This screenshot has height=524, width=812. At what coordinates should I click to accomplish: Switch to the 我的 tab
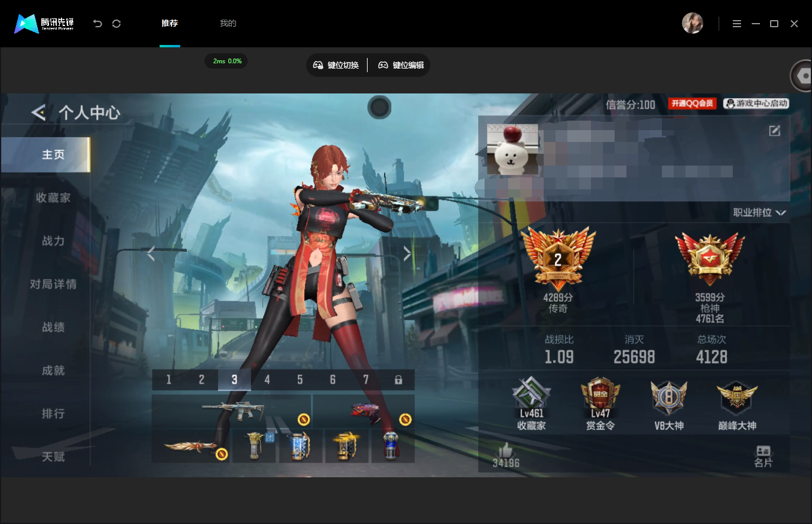pos(228,23)
